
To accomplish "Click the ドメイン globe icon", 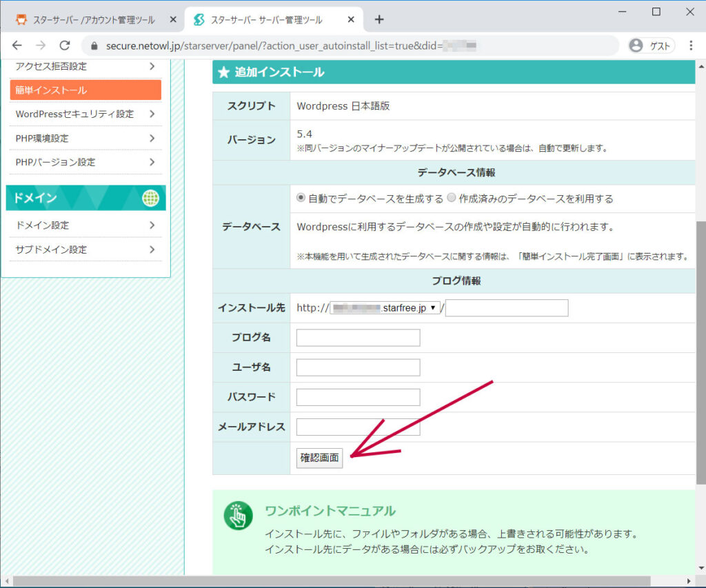I will click(150, 198).
